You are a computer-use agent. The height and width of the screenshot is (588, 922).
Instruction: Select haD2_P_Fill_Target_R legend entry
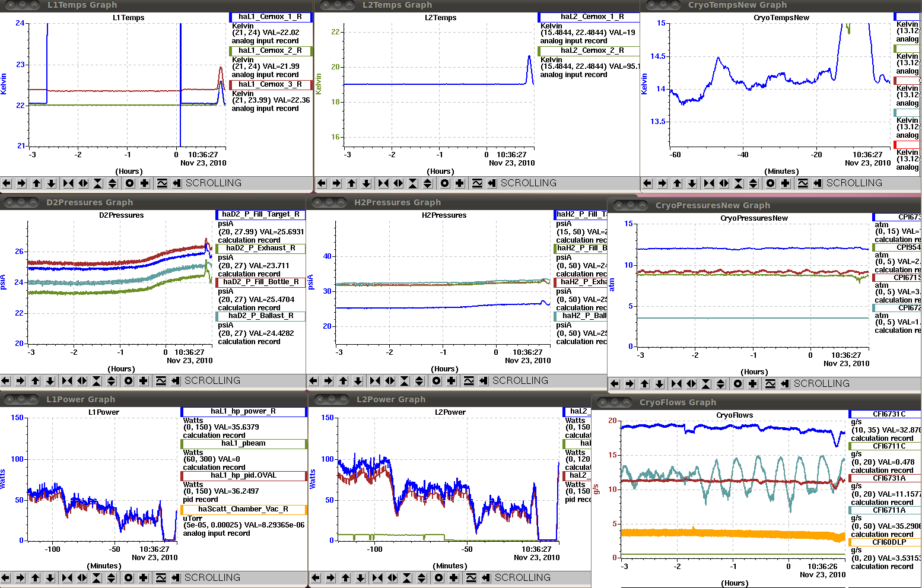pos(260,215)
